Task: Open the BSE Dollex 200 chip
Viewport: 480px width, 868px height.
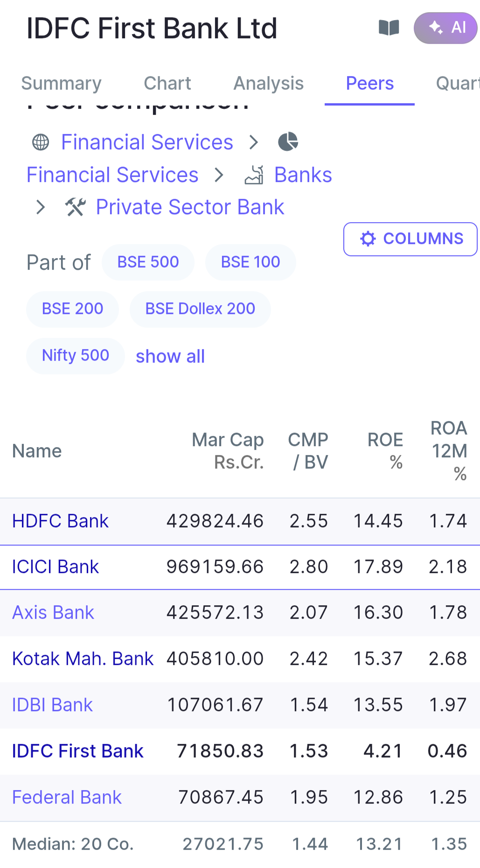Action: coord(200,309)
